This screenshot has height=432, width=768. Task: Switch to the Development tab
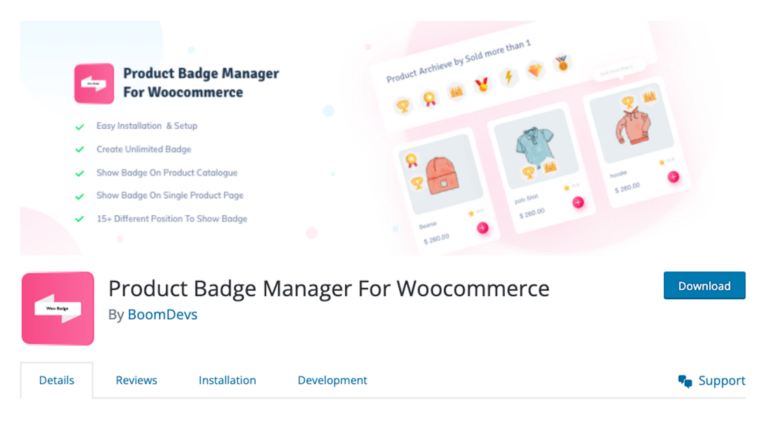pyautogui.click(x=332, y=381)
